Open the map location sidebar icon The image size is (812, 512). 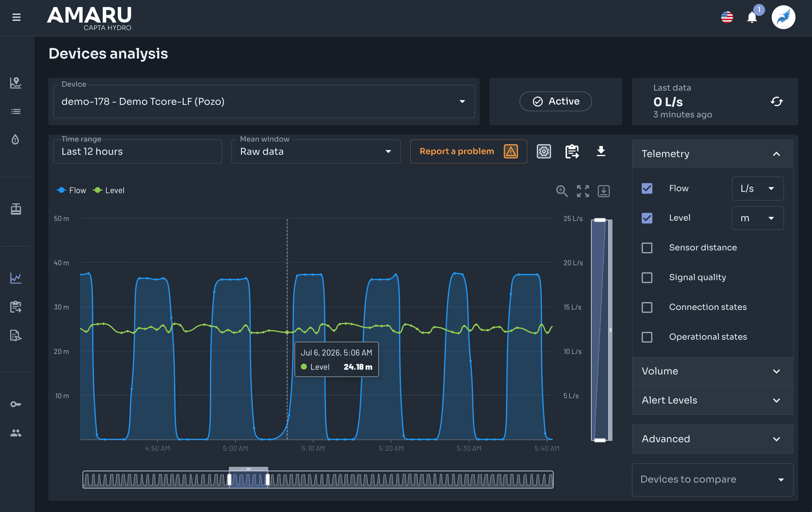[16, 83]
